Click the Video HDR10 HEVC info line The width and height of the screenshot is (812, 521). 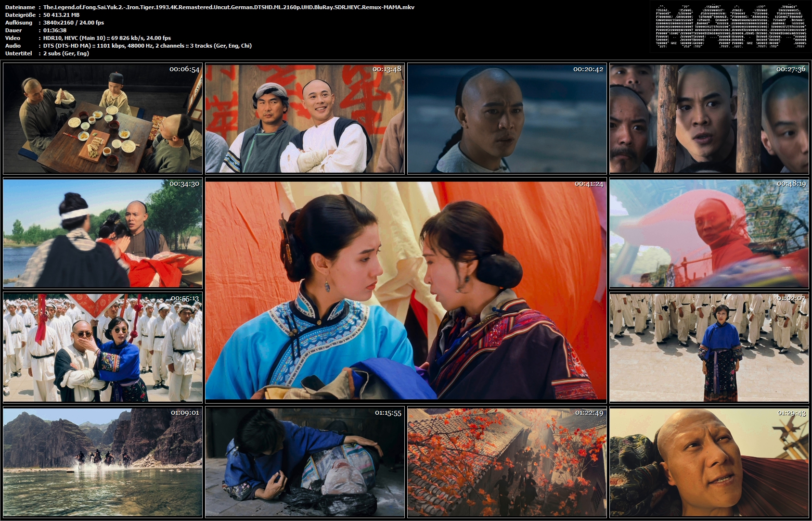click(x=107, y=38)
